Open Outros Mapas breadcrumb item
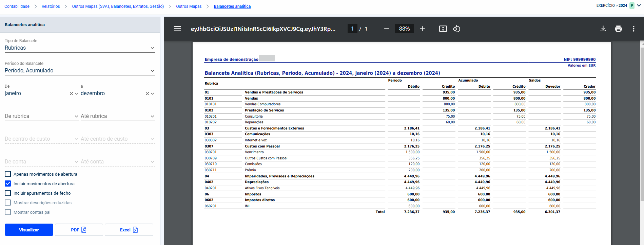This screenshot has height=245, width=644. [189, 6]
